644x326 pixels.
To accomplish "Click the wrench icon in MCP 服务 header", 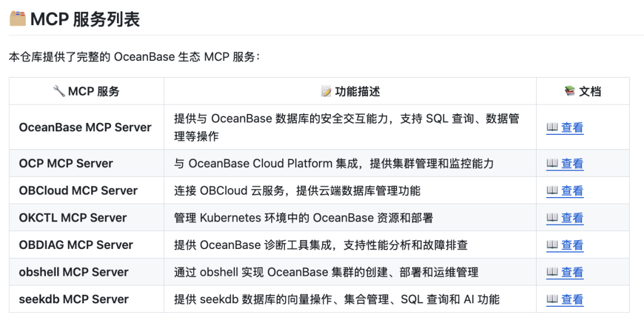I will 58,91.
